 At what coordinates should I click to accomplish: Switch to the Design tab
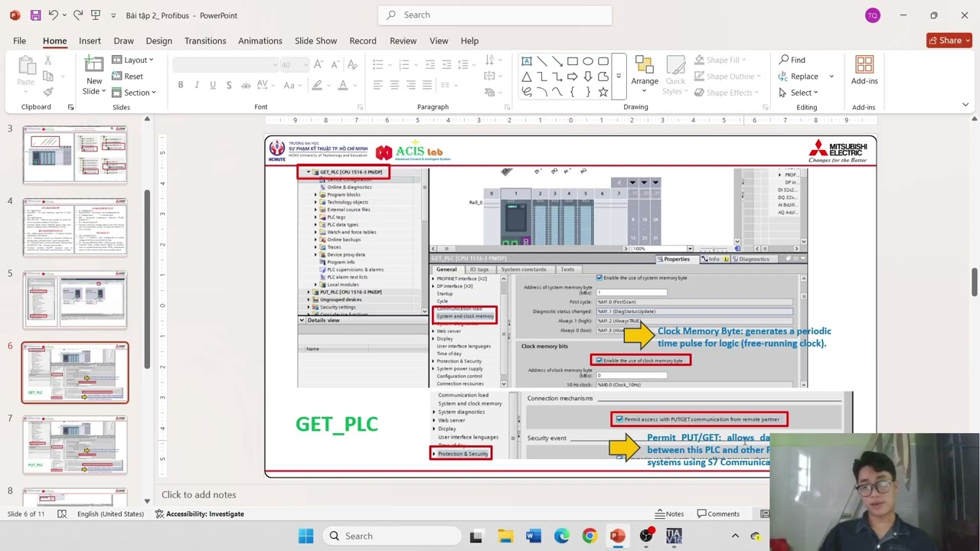[x=158, y=41]
